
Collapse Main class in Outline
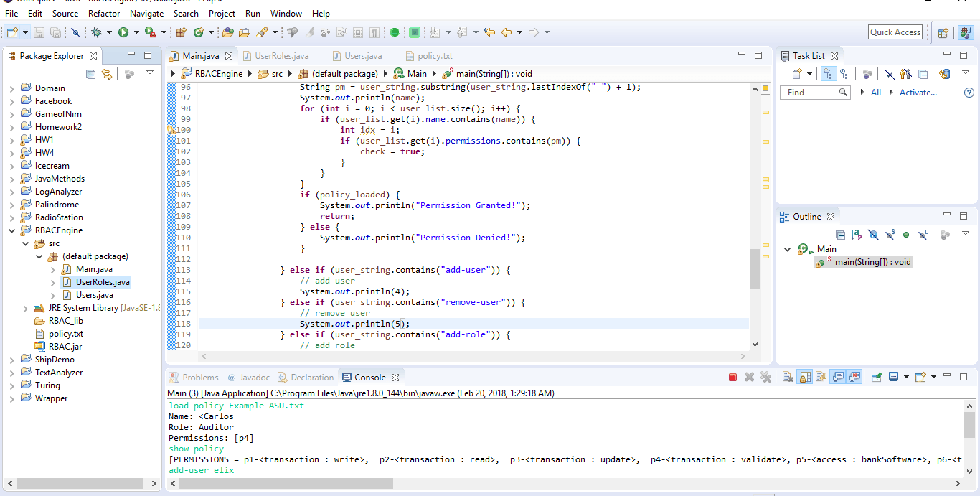(x=788, y=249)
